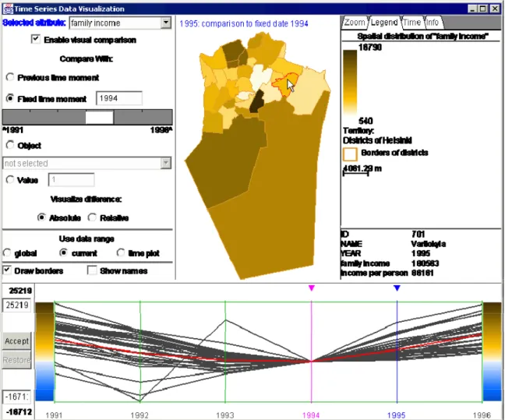Viewport: 505px width, 420px height.
Task: Click the 1992 axis label
Action: [x=139, y=415]
